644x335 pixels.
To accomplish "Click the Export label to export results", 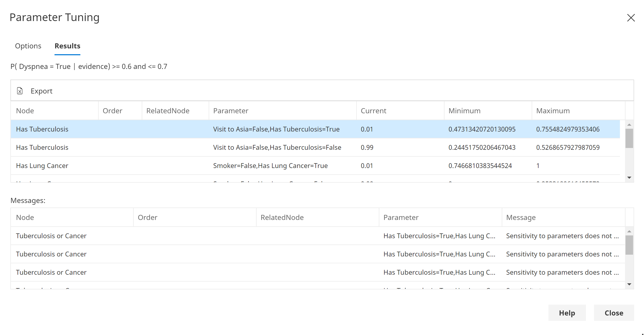I will point(42,91).
